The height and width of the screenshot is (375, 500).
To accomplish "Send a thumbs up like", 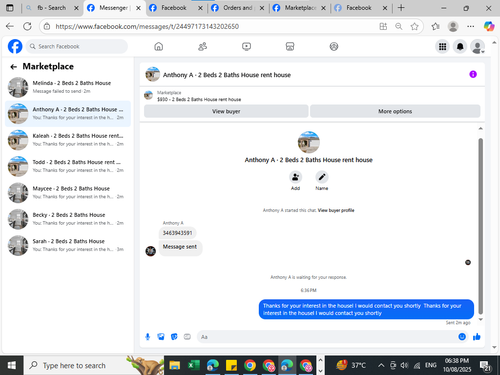I will click(x=477, y=337).
